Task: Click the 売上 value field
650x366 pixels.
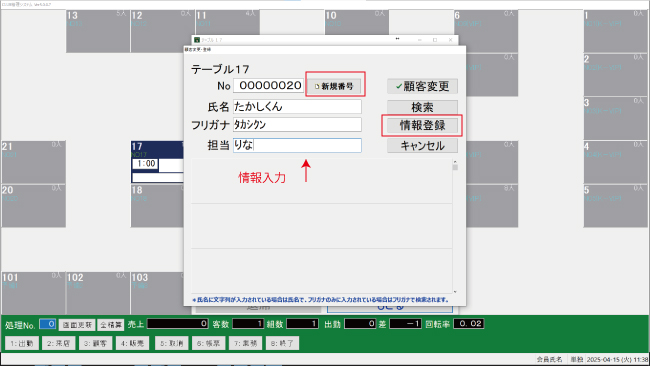Action: coord(177,324)
